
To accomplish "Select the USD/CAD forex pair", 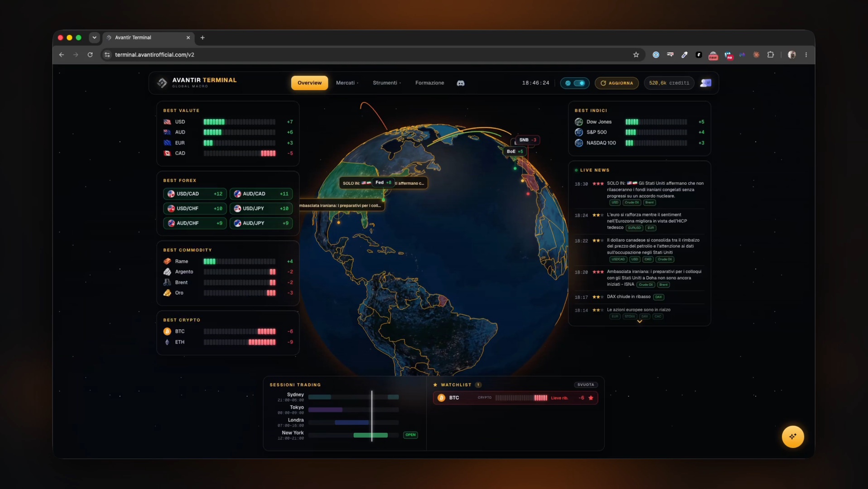I will tap(195, 194).
